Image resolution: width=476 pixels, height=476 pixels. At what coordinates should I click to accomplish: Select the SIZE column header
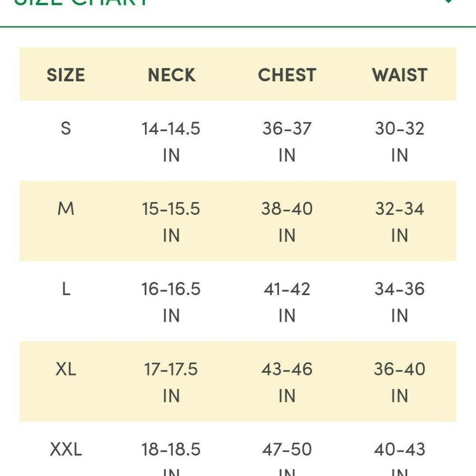(x=66, y=75)
